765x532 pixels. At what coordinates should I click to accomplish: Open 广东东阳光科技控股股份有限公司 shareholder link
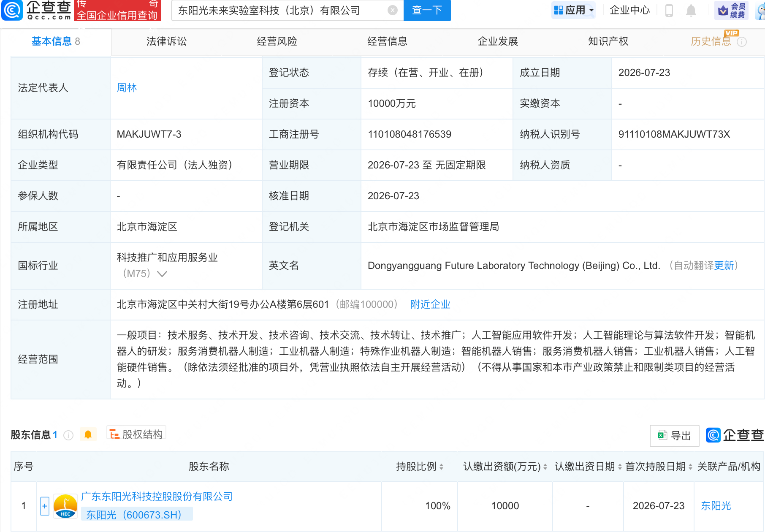(x=157, y=497)
